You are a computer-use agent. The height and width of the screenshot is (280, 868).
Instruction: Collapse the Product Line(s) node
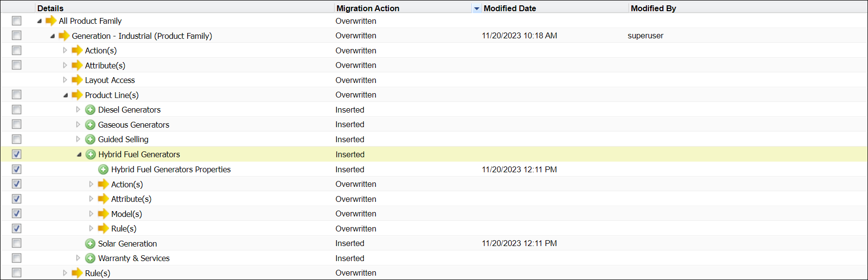pos(65,95)
